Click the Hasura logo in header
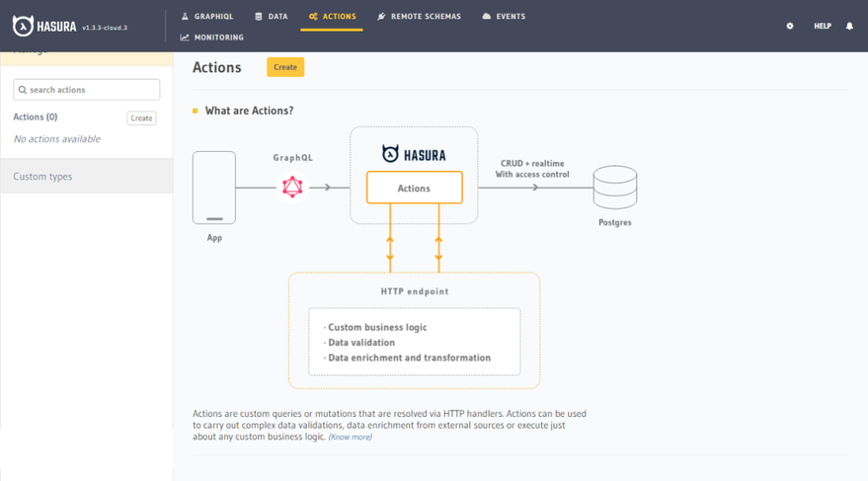Viewport: 868px width, 481px height. (x=44, y=26)
